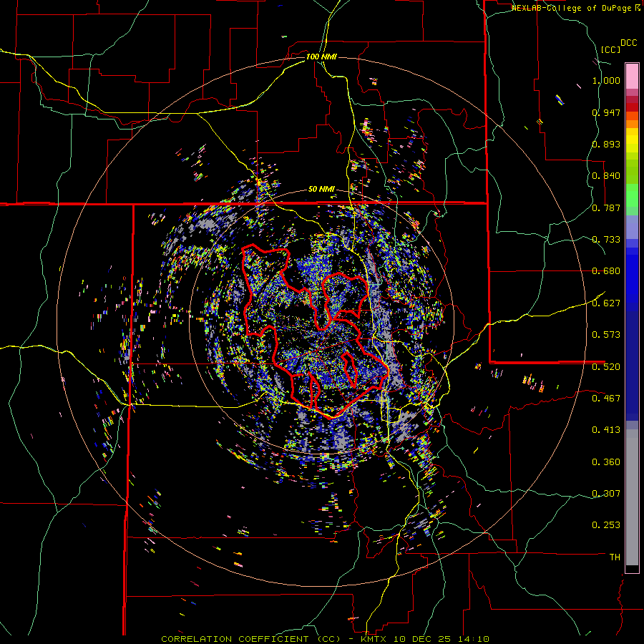Pick the orange swatch on the color bar
Screen dimensions: 644x644
[x=632, y=124]
